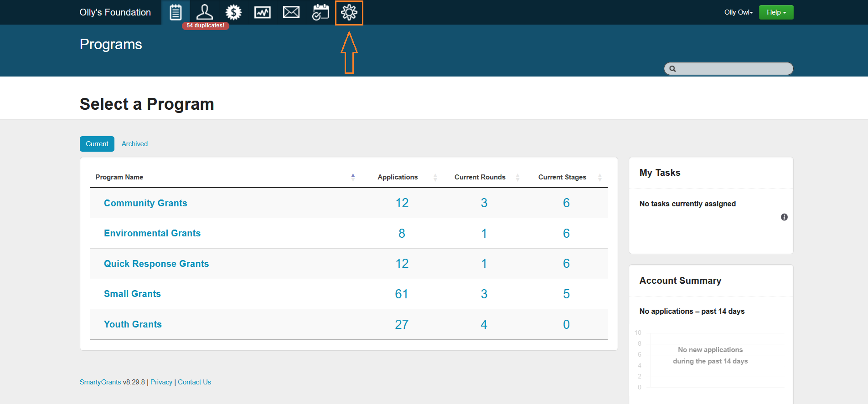Open the Settings gear icon

point(349,13)
